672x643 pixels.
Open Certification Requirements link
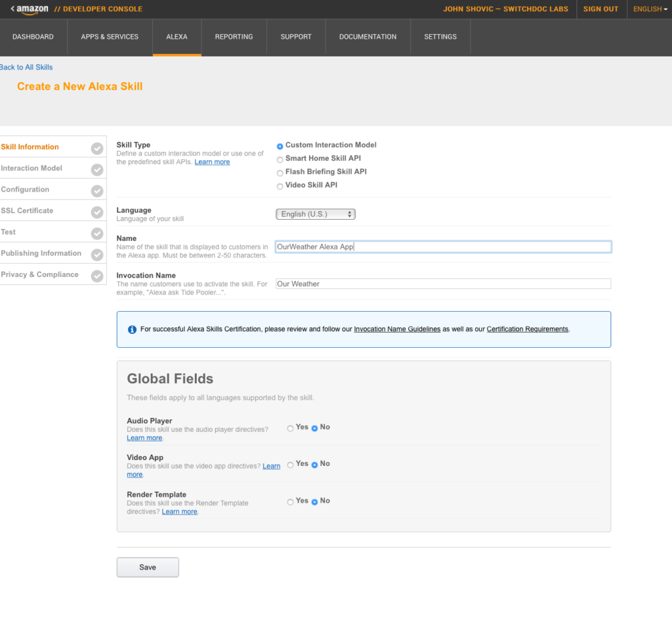pos(527,329)
